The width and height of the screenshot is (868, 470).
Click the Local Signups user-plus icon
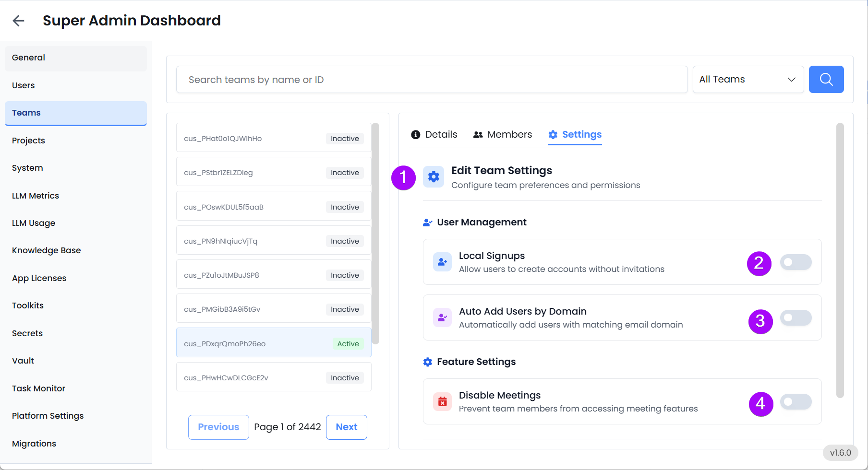pos(442,262)
